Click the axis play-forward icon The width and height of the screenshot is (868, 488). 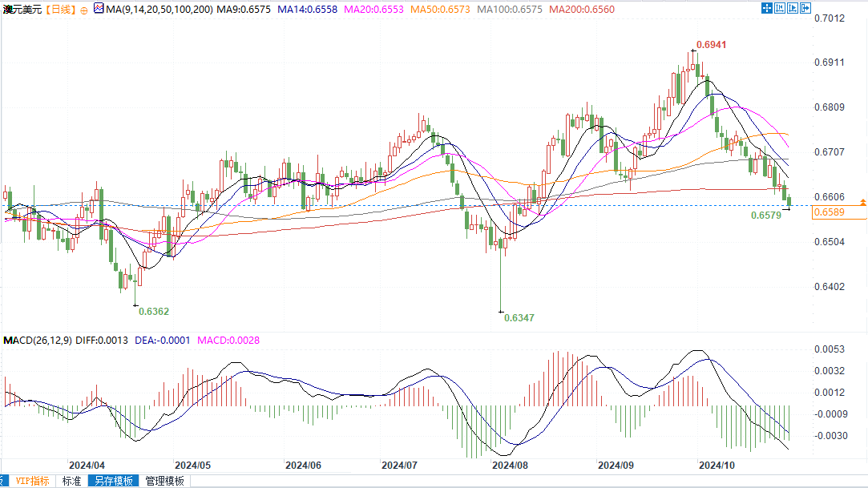pyautogui.click(x=793, y=8)
